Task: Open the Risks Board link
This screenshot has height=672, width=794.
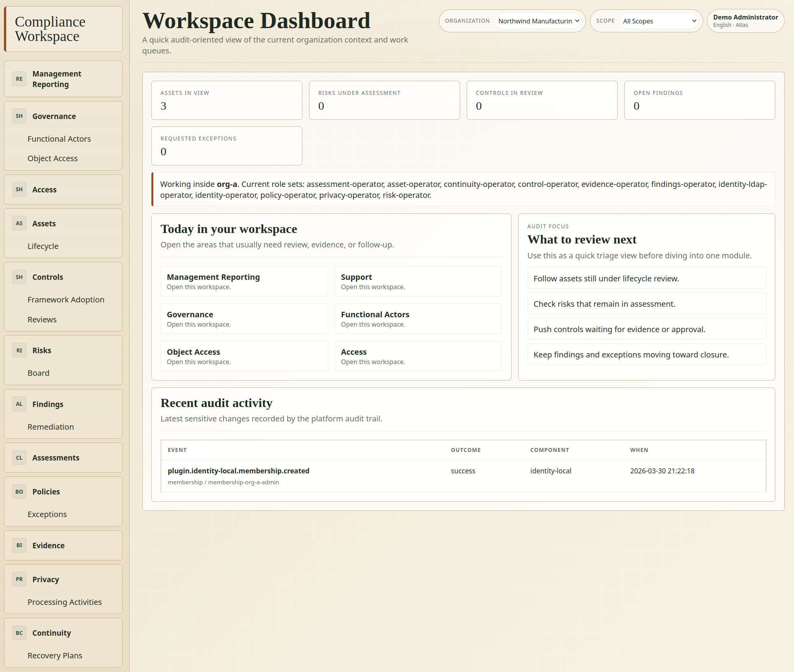Action: click(x=39, y=373)
